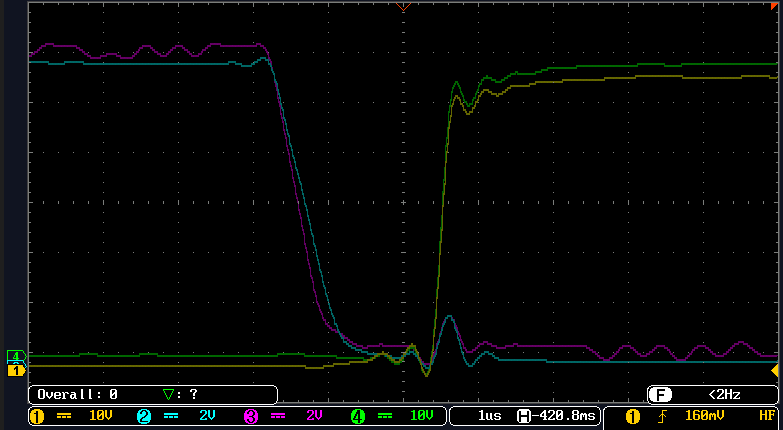Screen dimensions: 783x430
Task: Click channel 4 green 10V scale
Action: pos(421,416)
